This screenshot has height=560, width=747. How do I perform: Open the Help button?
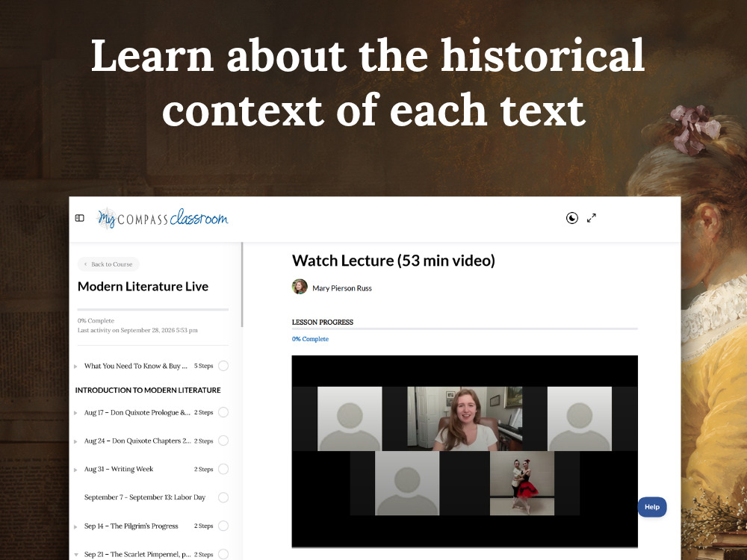coord(651,507)
